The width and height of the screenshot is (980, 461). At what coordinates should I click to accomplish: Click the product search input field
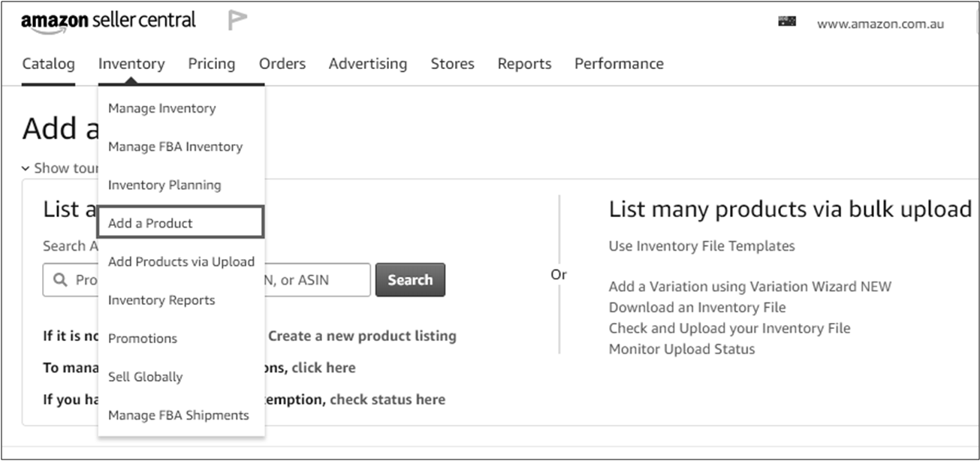pyautogui.click(x=315, y=280)
